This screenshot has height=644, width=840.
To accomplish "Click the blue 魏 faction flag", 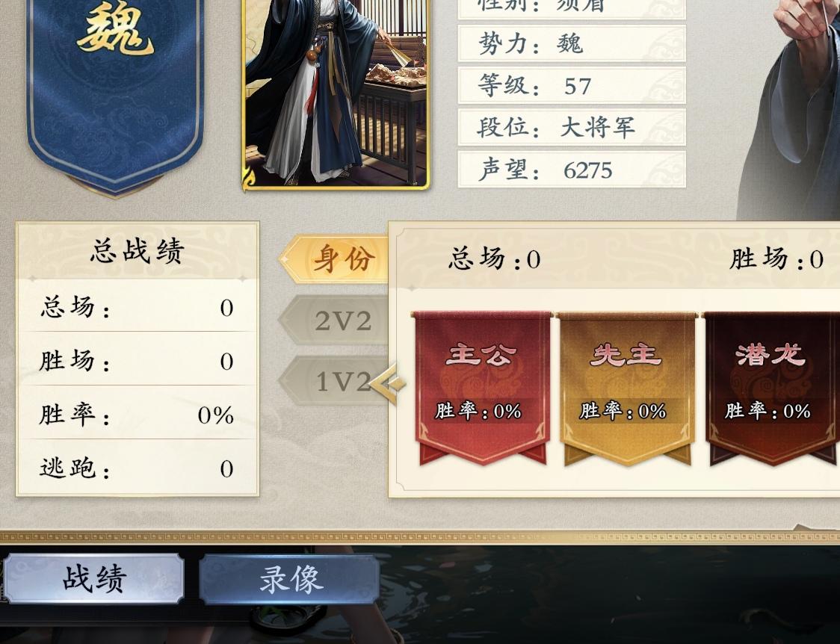I will (x=115, y=91).
